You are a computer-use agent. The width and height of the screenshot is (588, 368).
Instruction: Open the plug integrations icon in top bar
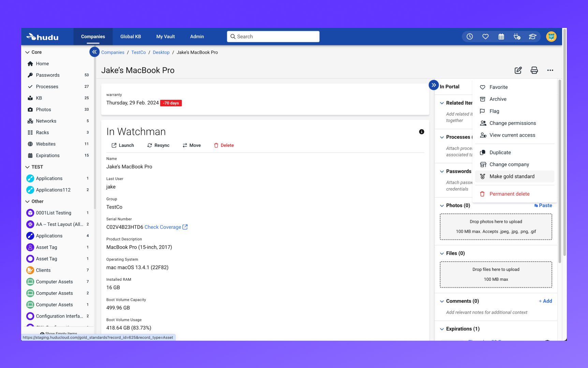pos(517,36)
